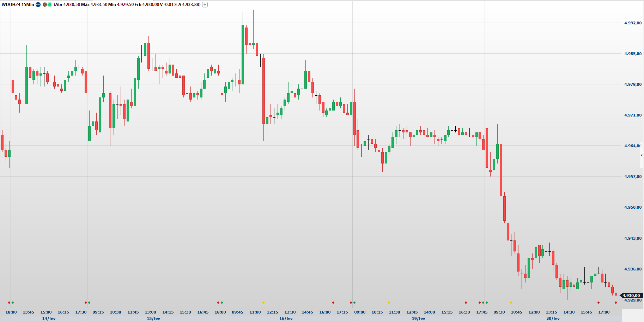Image resolution: width=644 pixels, height=322 pixels.
Task: Click the BM&F exchange badge icon
Action: [x=38, y=5]
